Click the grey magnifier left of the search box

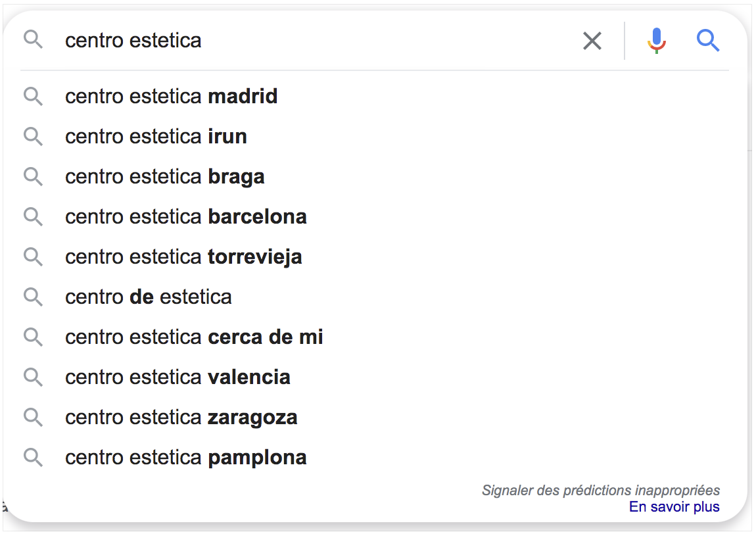tap(34, 39)
